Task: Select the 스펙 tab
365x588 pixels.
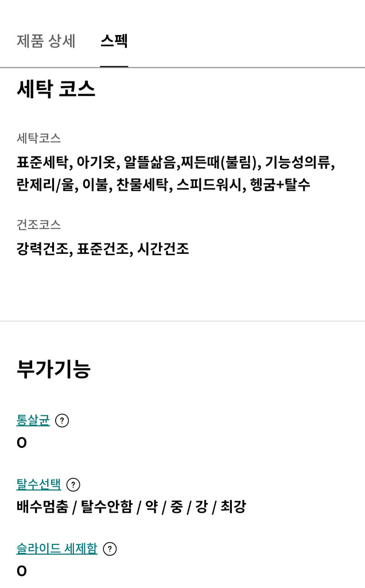Action: [114, 41]
